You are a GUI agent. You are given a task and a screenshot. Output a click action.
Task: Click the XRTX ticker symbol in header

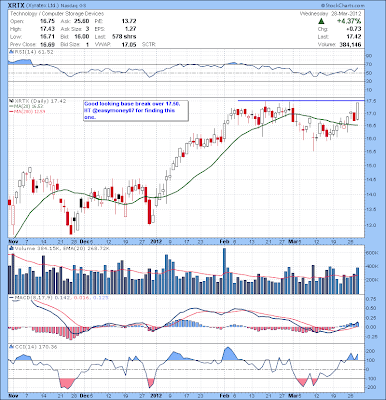(x=15, y=6)
